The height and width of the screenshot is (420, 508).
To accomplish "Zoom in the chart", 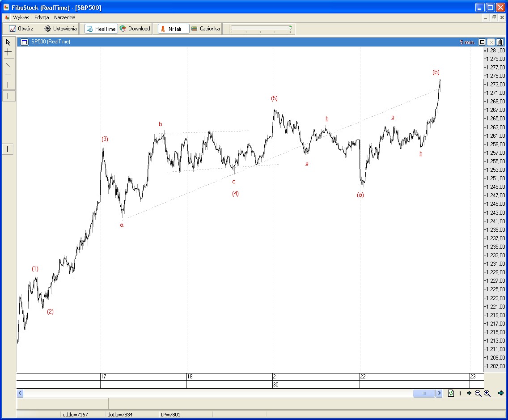I will coord(487,394).
